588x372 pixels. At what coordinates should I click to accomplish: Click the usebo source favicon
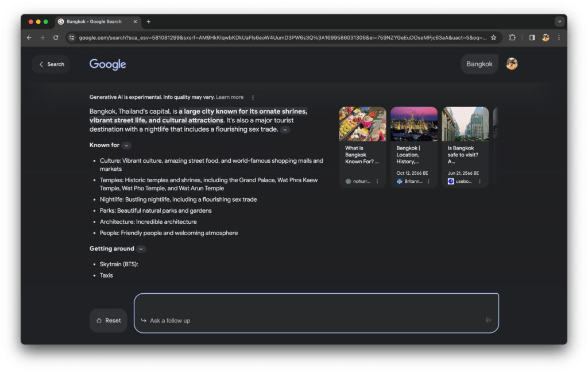point(451,181)
